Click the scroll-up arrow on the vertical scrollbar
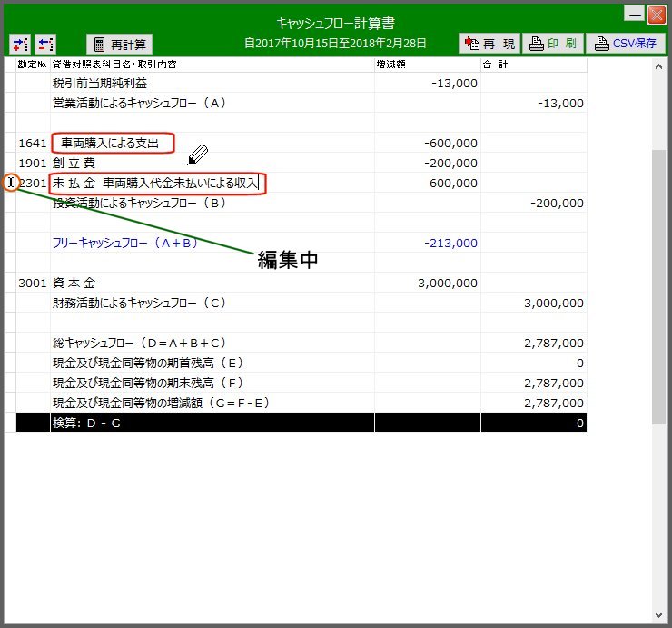 (x=659, y=66)
